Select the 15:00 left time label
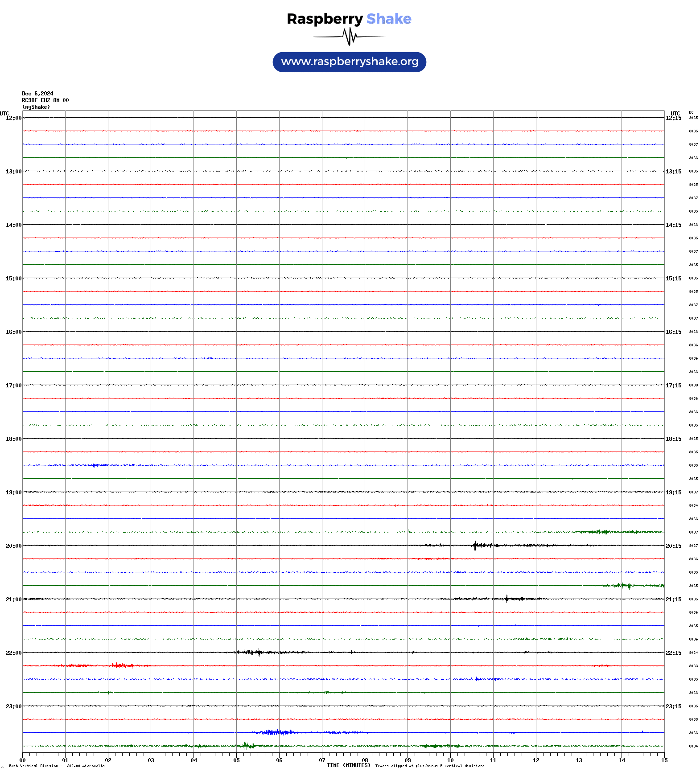Image resolution: width=700 pixels, height=772 pixels. point(13,279)
